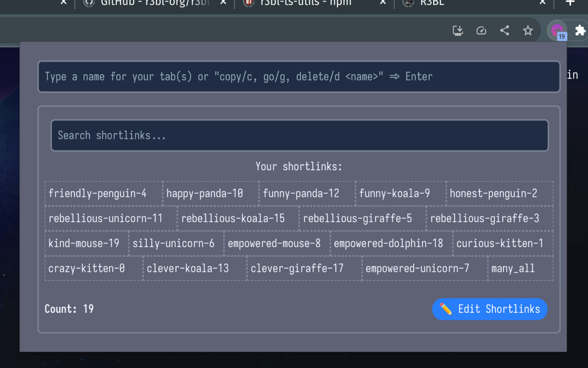Click the Search shortlinks field
Viewport: 588px width, 368px height.
[300, 135]
